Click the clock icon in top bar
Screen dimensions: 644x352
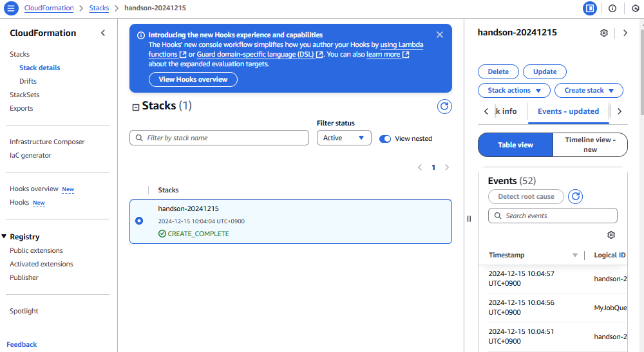point(636,8)
